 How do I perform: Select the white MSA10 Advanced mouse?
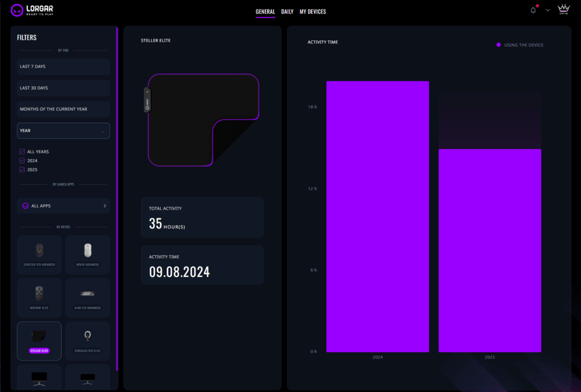pyautogui.click(x=87, y=254)
